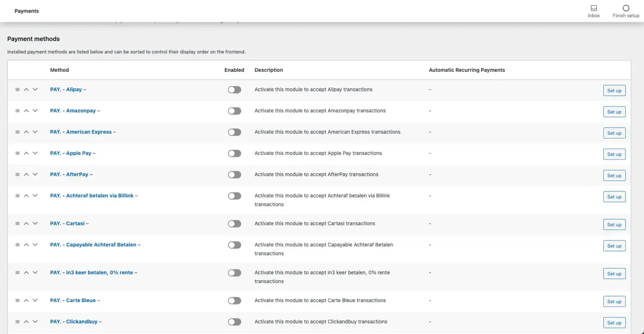Move Apple Pay method down
The height and width of the screenshot is (334, 644).
pos(35,153)
